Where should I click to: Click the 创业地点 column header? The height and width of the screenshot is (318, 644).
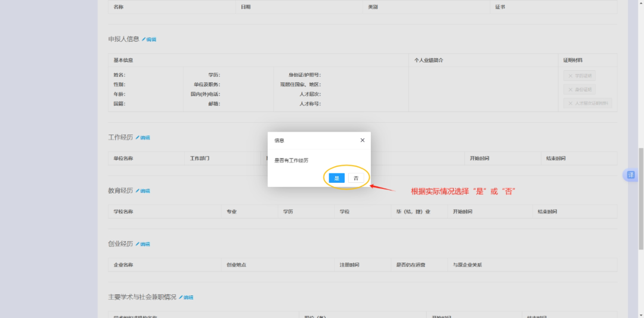(x=236, y=265)
